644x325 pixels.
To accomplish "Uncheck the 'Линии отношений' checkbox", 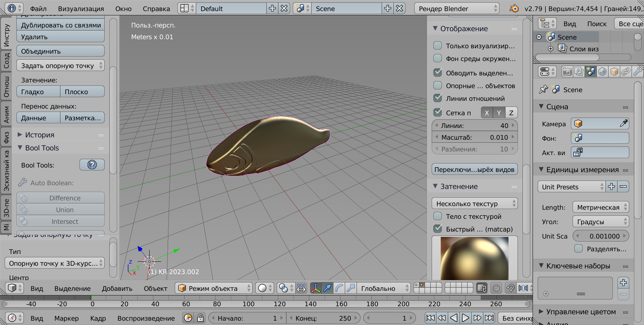I will pos(438,98).
